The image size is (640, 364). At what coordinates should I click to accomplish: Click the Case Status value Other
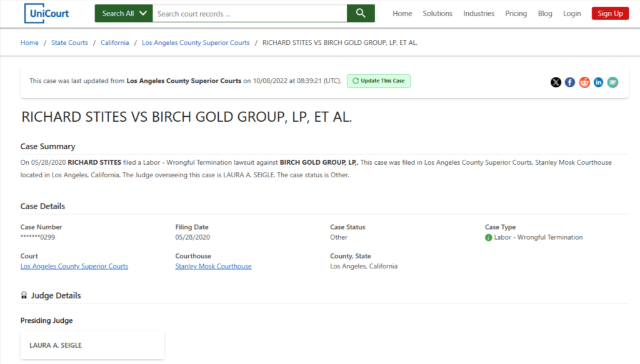tap(339, 237)
